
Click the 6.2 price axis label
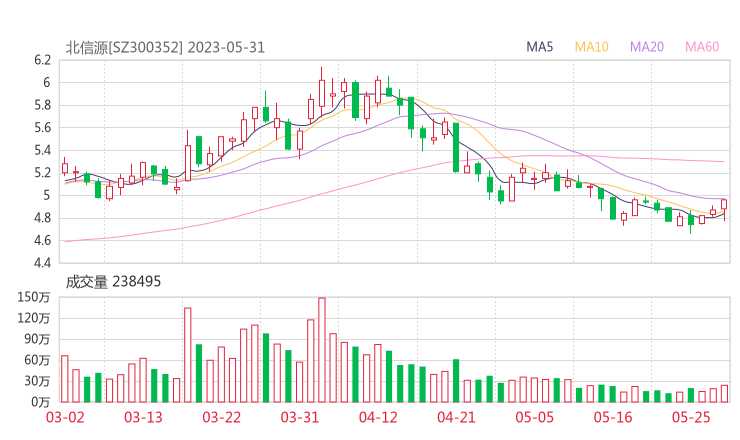click(42, 60)
